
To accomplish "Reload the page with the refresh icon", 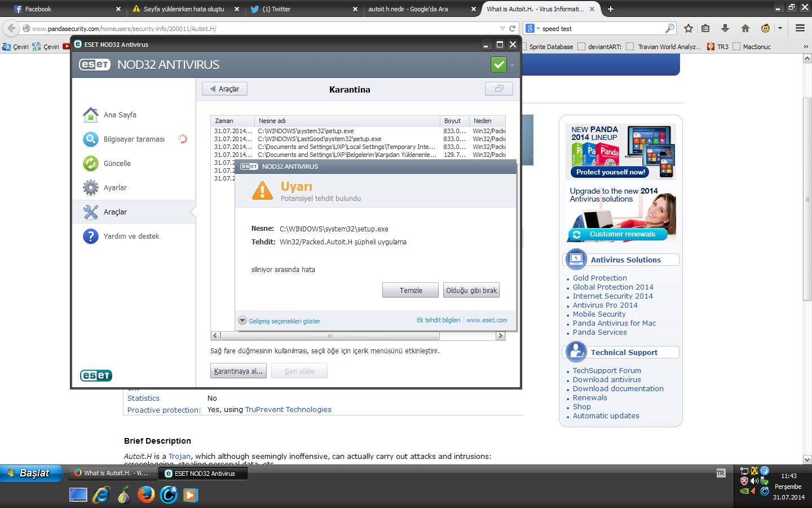I will tap(512, 28).
